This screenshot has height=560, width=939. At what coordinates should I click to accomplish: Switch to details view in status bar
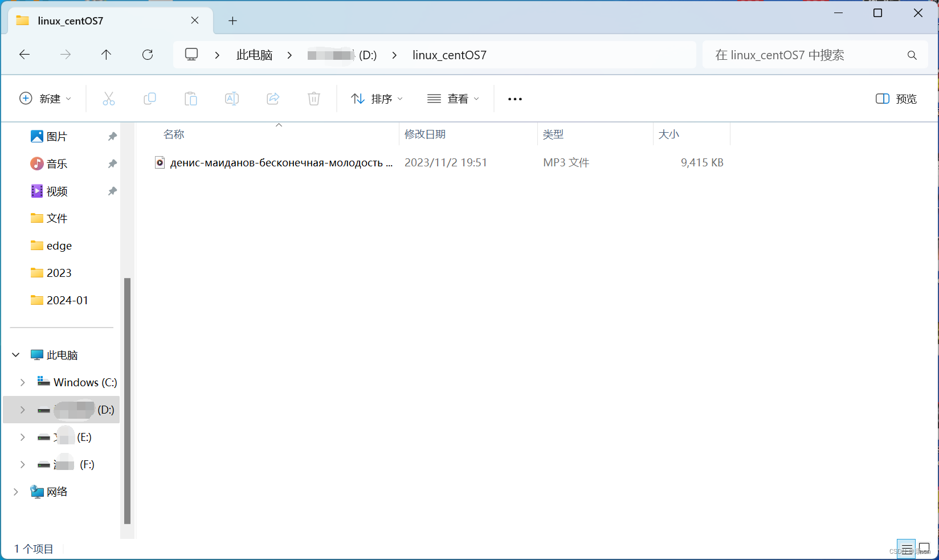pos(906,549)
